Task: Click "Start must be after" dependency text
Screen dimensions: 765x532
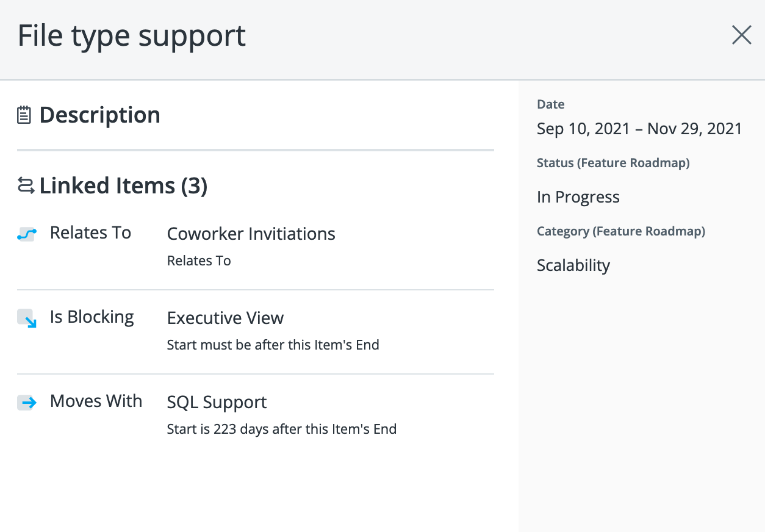Action: [x=273, y=345]
